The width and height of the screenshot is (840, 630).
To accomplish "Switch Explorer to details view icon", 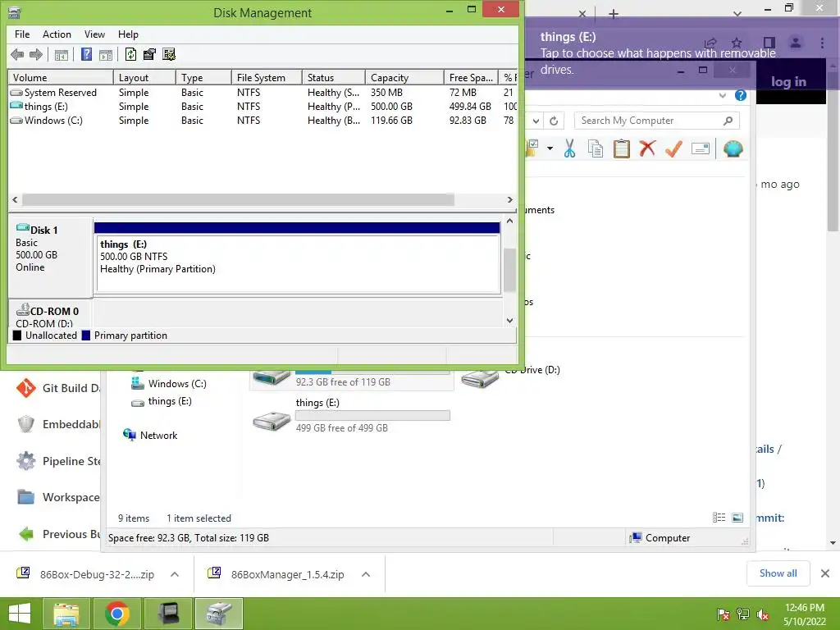I will [x=719, y=518].
